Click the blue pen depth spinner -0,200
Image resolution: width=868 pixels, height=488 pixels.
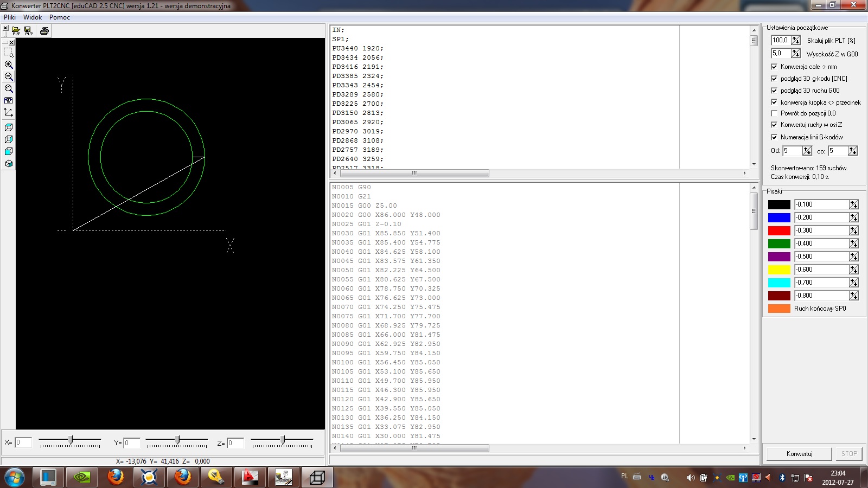[x=854, y=217]
